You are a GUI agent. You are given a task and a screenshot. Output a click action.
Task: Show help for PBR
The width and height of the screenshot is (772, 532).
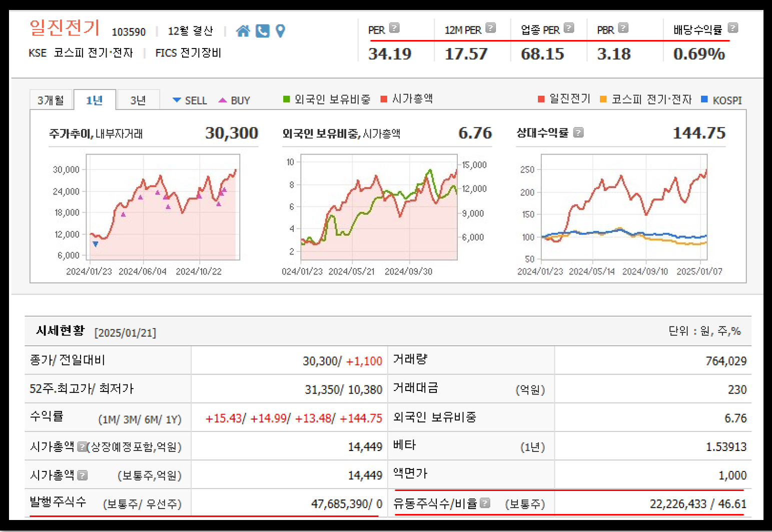[x=623, y=28]
